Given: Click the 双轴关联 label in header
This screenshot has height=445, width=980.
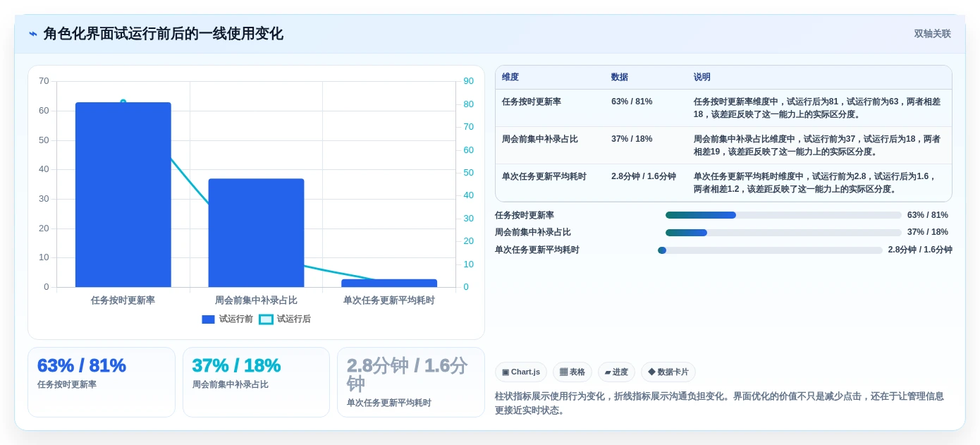Looking at the screenshot, I should (932, 34).
